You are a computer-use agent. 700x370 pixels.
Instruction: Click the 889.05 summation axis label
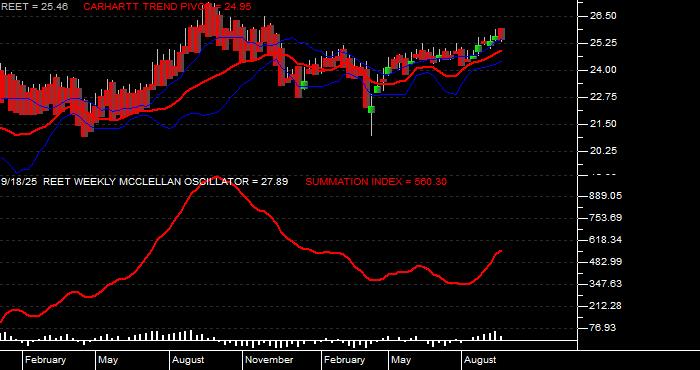[606, 196]
